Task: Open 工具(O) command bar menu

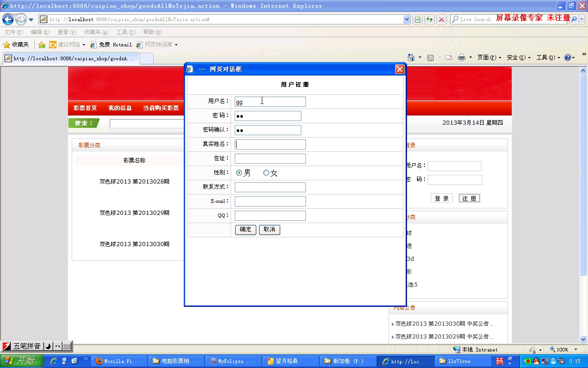Action: click(x=548, y=57)
